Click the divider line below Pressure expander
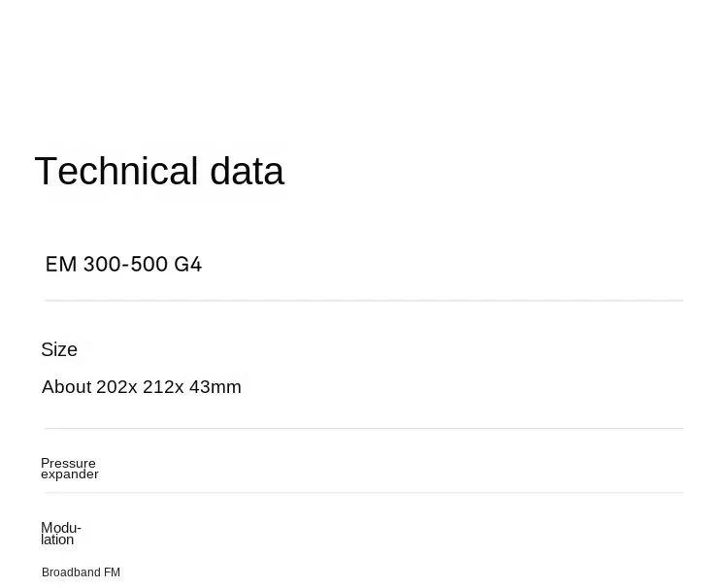 [364, 492]
